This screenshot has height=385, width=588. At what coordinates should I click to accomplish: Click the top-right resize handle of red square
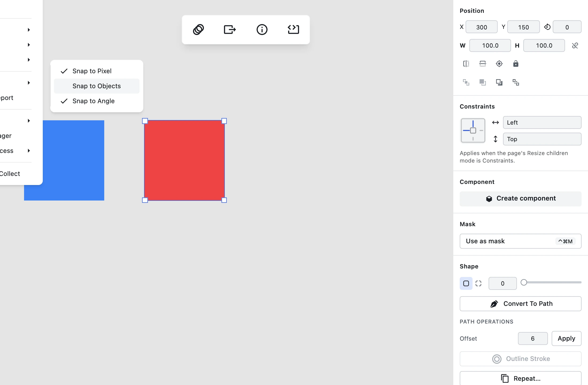click(224, 121)
